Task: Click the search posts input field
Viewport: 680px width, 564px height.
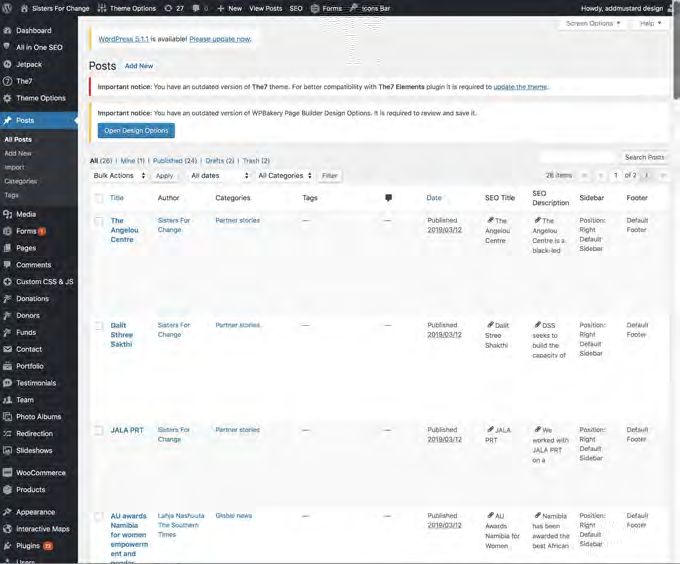Action: pyautogui.click(x=579, y=157)
